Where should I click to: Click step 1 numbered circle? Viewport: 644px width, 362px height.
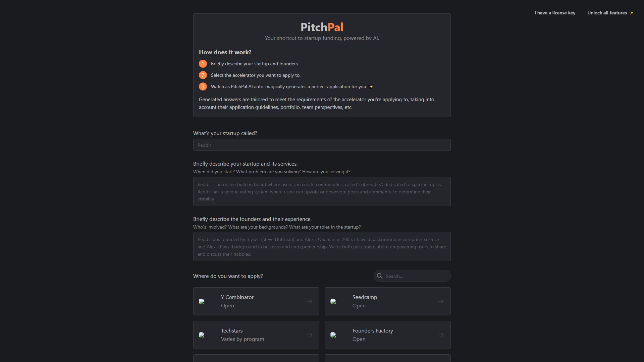pos(203,64)
